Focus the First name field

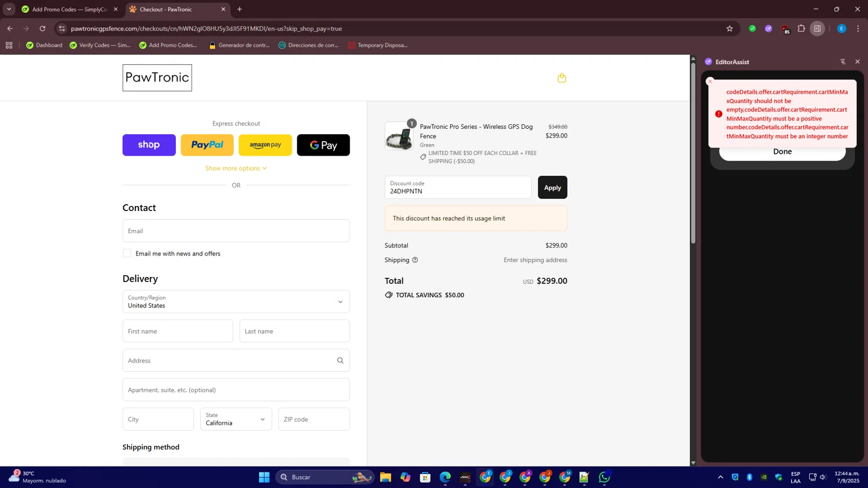178,331
